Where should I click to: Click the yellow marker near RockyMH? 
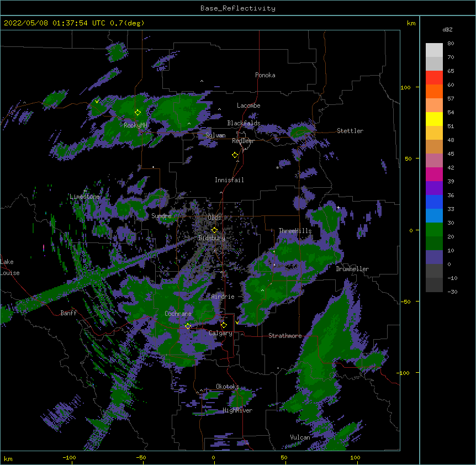(x=138, y=113)
